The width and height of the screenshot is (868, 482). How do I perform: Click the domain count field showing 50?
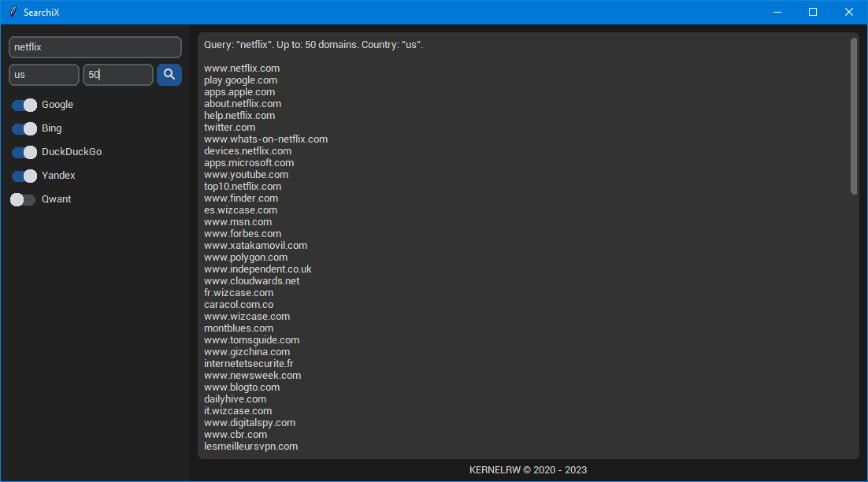coord(118,75)
